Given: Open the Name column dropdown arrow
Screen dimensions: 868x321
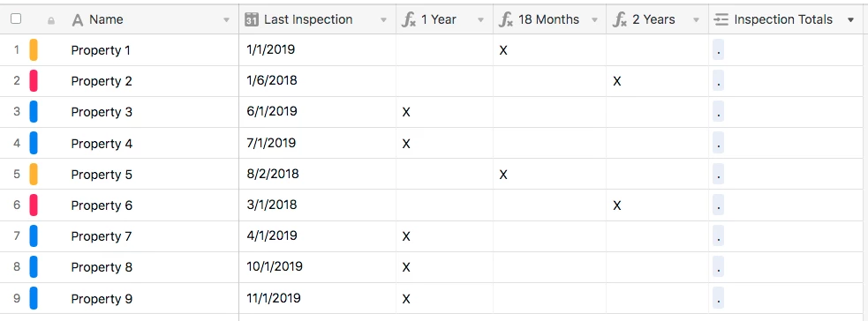Looking at the screenshot, I should point(226,20).
